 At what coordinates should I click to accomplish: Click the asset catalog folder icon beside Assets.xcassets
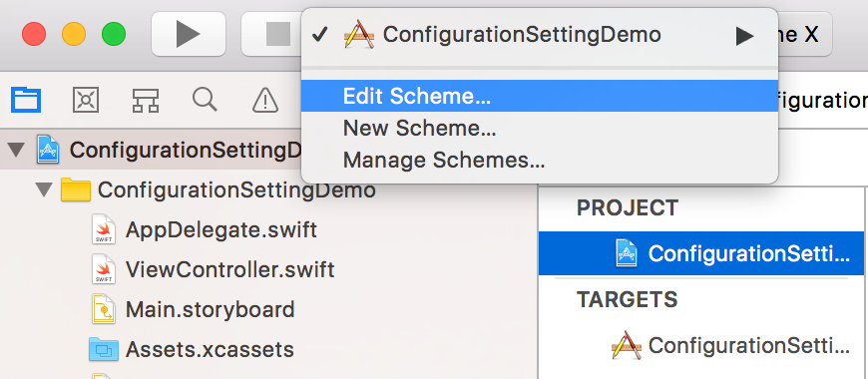(x=104, y=349)
